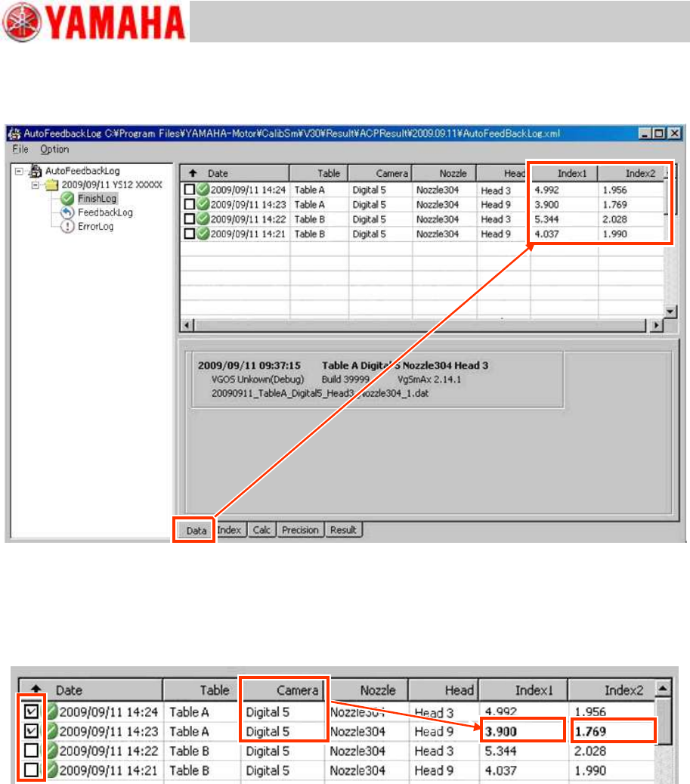Click the AutoFeedbackLog title bar app icon
Viewport: 690px width, 784px height.
click(15, 134)
